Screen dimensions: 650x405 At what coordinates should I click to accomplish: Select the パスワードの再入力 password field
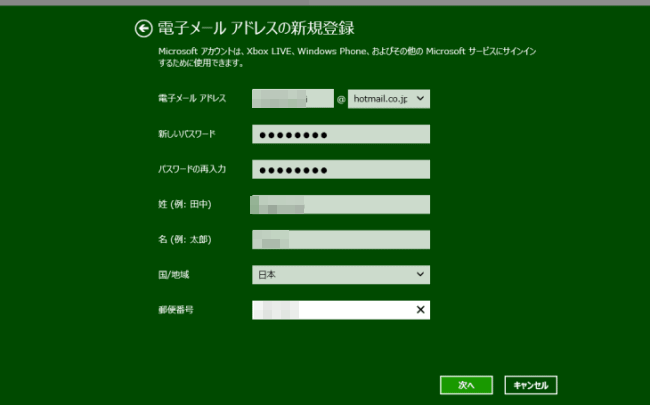pyautogui.click(x=340, y=169)
